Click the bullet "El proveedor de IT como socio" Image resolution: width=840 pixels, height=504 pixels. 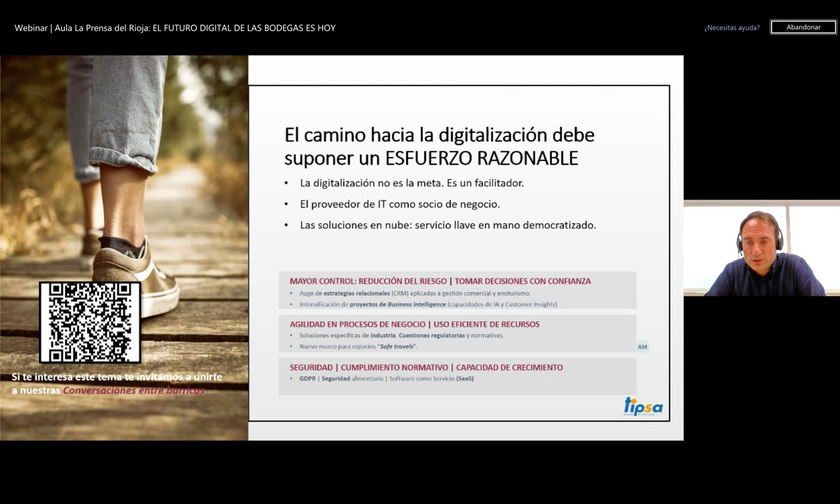tap(400, 204)
